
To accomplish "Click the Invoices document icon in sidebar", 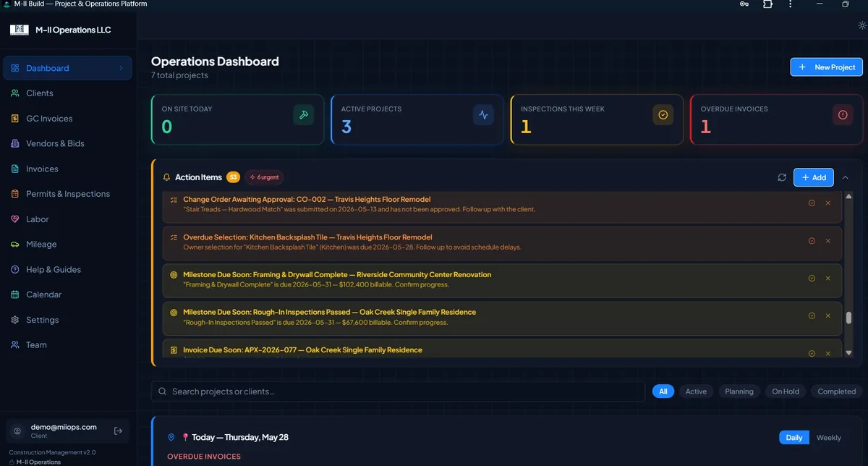I will 14,169.
